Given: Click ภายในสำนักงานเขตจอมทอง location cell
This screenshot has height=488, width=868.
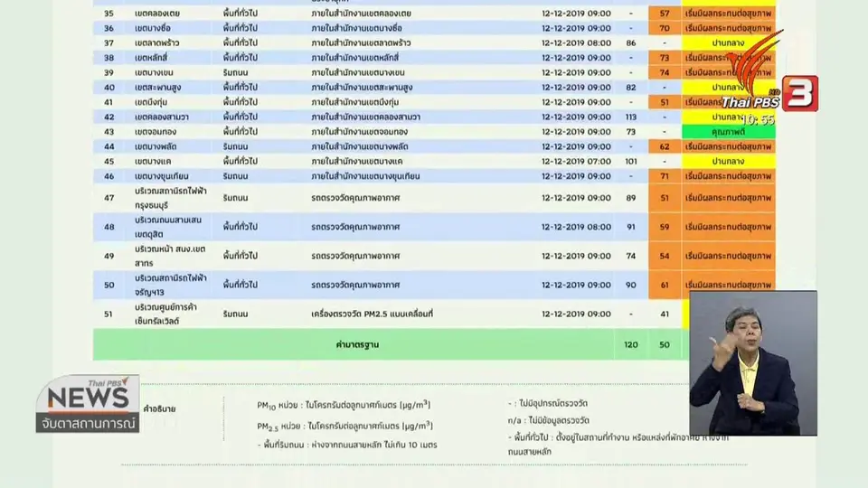Looking at the screenshot, I should [359, 132].
